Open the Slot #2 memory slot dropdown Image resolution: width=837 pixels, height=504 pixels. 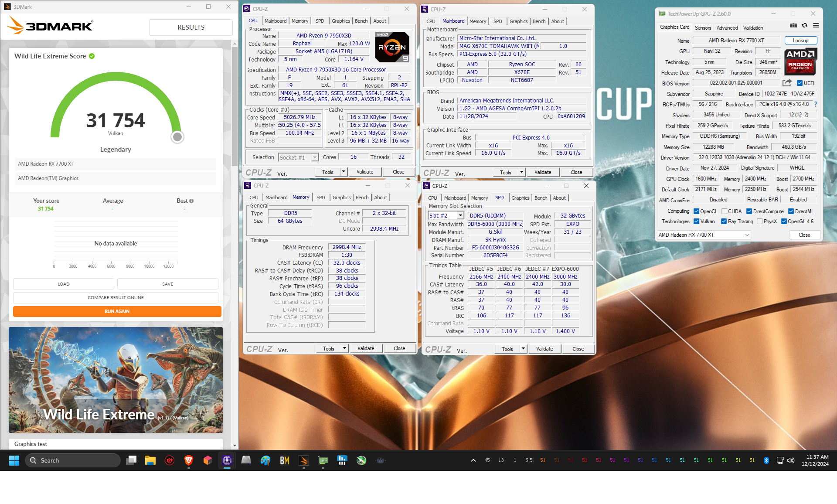446,215
